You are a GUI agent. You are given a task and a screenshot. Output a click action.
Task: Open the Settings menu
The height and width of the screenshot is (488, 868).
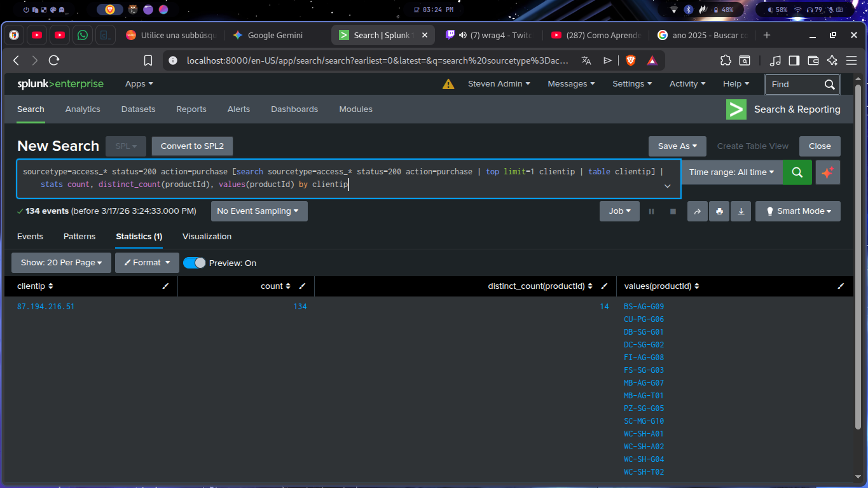click(631, 83)
